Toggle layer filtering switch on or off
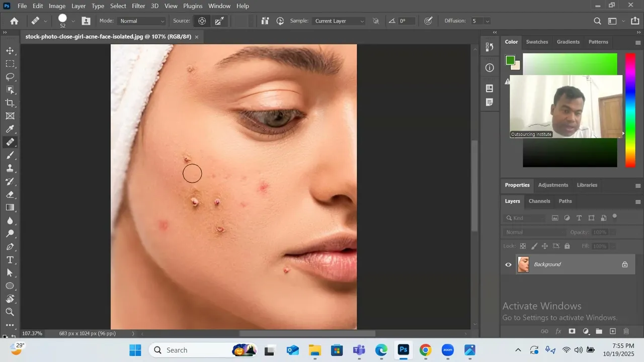The width and height of the screenshot is (644, 362). click(614, 217)
